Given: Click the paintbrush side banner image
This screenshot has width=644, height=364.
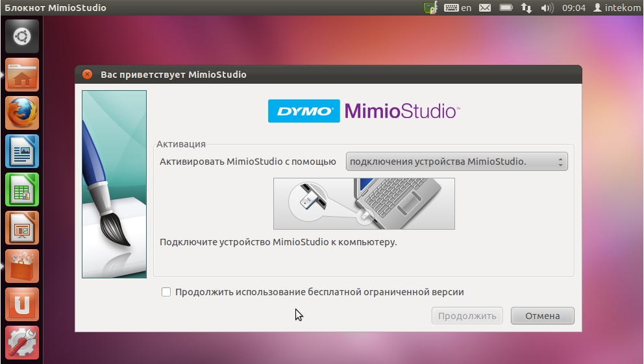Looking at the screenshot, I should pyautogui.click(x=114, y=184).
